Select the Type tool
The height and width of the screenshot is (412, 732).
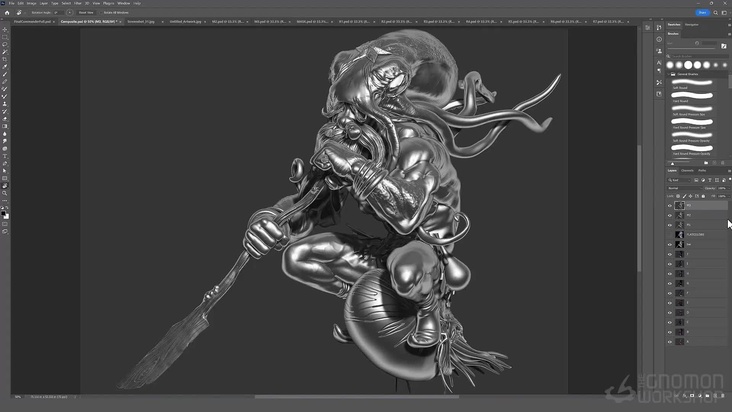click(5, 156)
